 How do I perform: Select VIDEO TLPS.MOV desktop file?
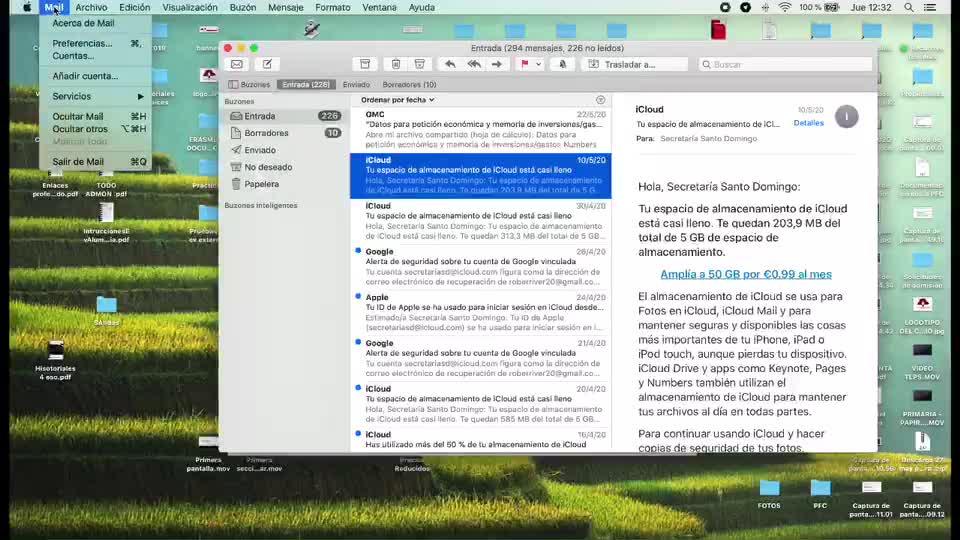click(x=922, y=361)
